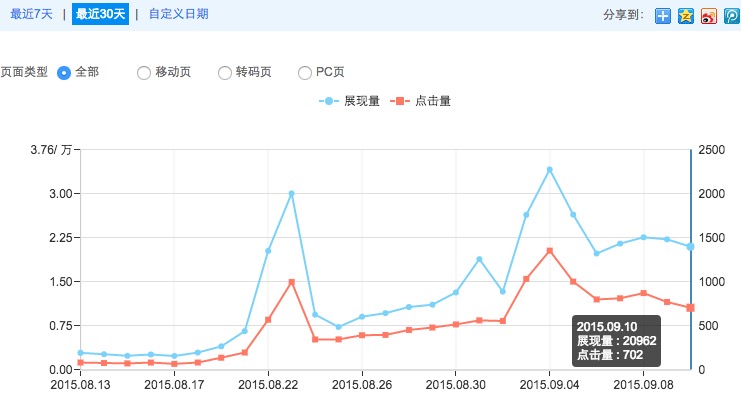Viewport: 741px width, 393px height.
Task: Select the 转码页 radio button
Action: [x=224, y=73]
